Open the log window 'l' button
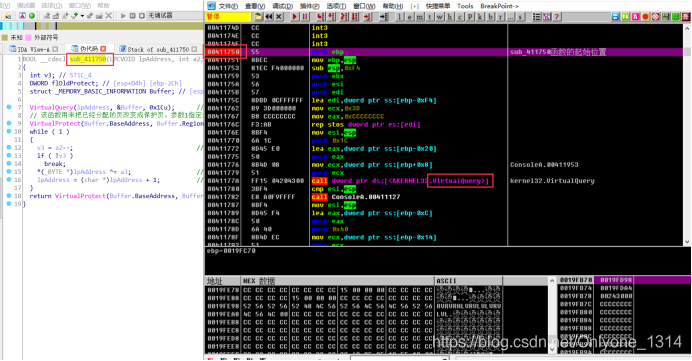Viewport: 692px width, 361px height. tap(399, 17)
